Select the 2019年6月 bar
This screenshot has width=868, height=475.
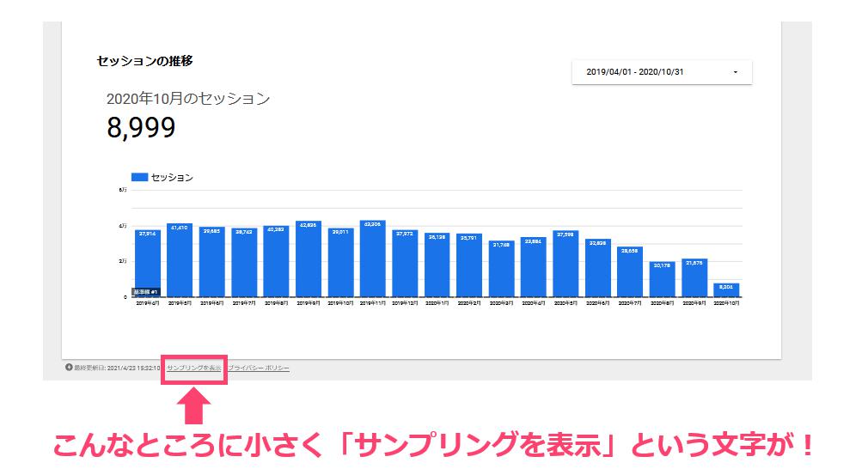coord(212,262)
